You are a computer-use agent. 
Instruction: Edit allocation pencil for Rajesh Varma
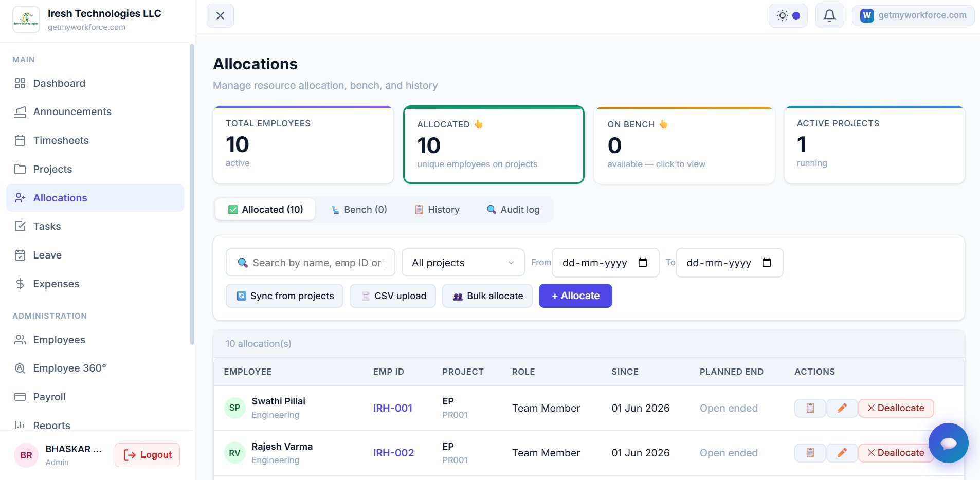coord(842,453)
